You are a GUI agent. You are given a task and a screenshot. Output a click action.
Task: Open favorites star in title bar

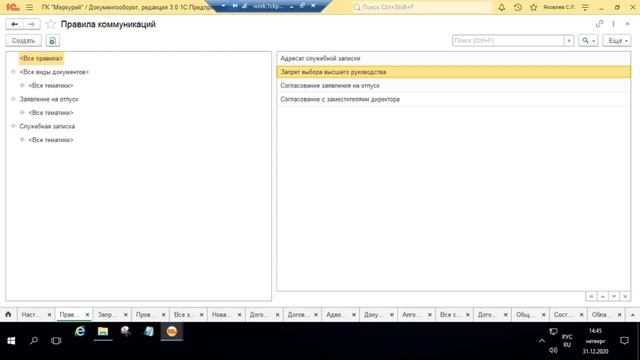click(x=533, y=7)
